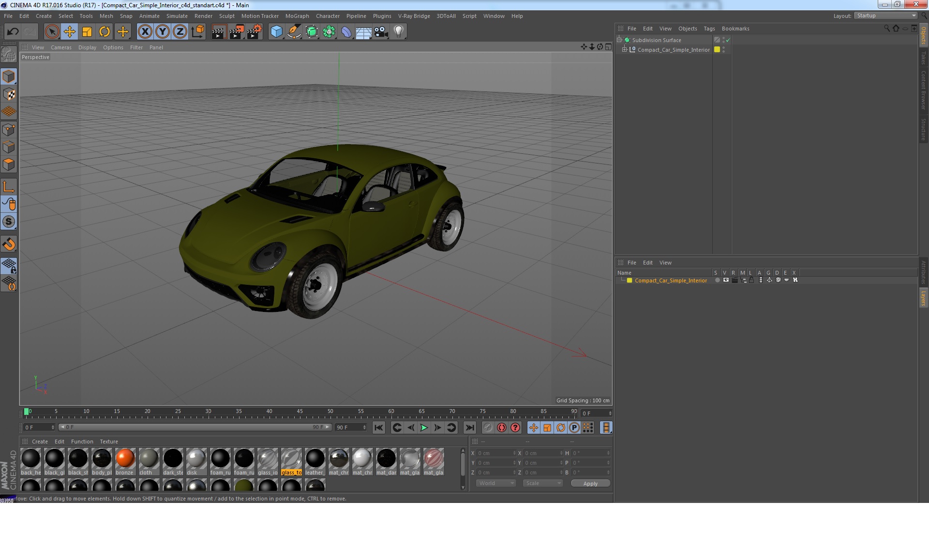Enable Polygons mode in left palette
Image resolution: width=929 pixels, height=560 pixels.
click(x=9, y=164)
